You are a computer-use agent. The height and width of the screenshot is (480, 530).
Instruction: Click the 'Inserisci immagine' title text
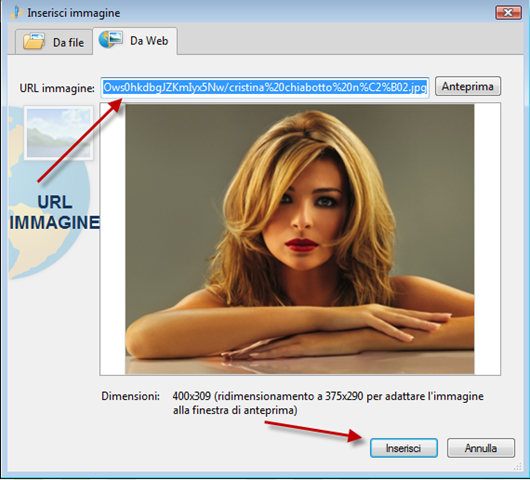(x=74, y=13)
